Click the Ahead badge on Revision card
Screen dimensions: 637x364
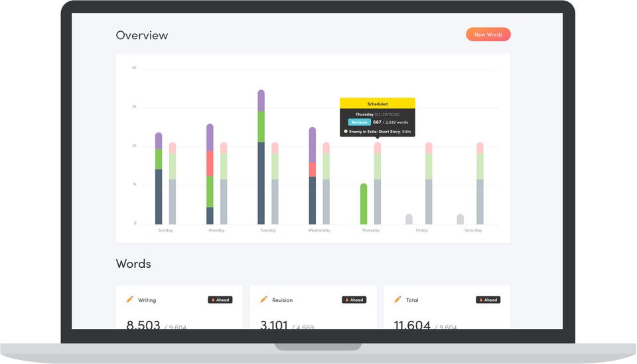pyautogui.click(x=354, y=300)
